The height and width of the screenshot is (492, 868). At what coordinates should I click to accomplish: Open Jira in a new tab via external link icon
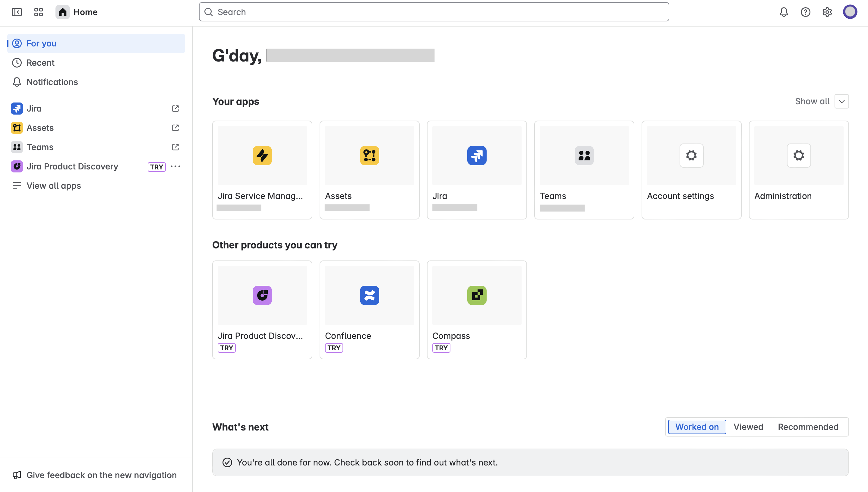(175, 109)
